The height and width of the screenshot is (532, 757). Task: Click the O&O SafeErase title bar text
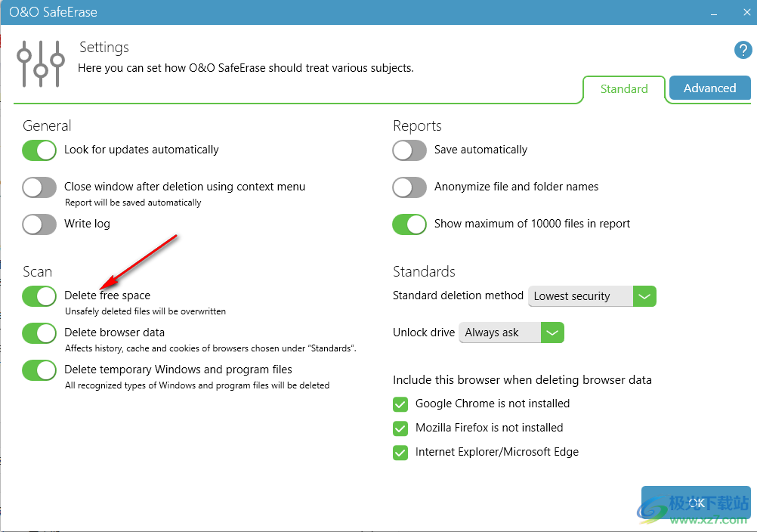[x=53, y=12]
